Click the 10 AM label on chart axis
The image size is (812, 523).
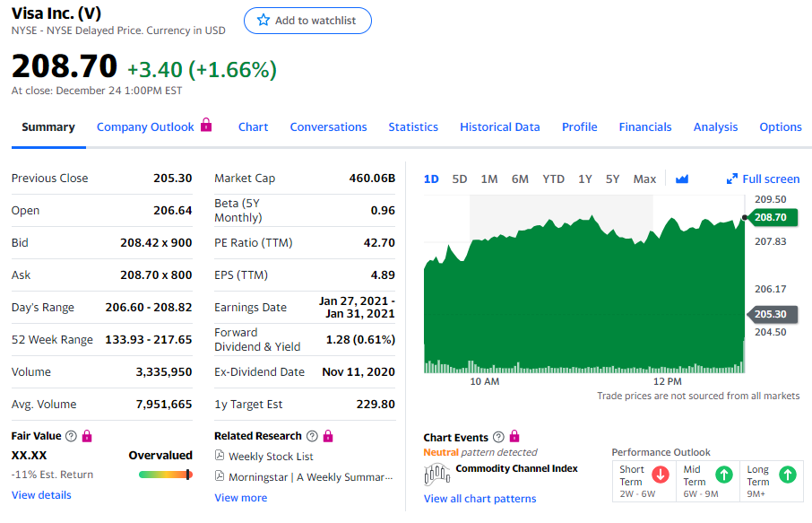pyautogui.click(x=485, y=381)
